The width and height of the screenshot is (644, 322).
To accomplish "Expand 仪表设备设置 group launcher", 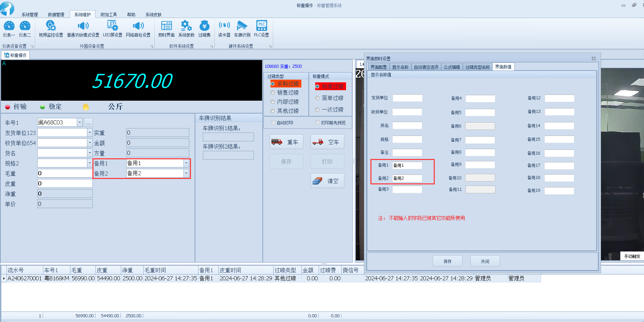I will click(x=33, y=46).
